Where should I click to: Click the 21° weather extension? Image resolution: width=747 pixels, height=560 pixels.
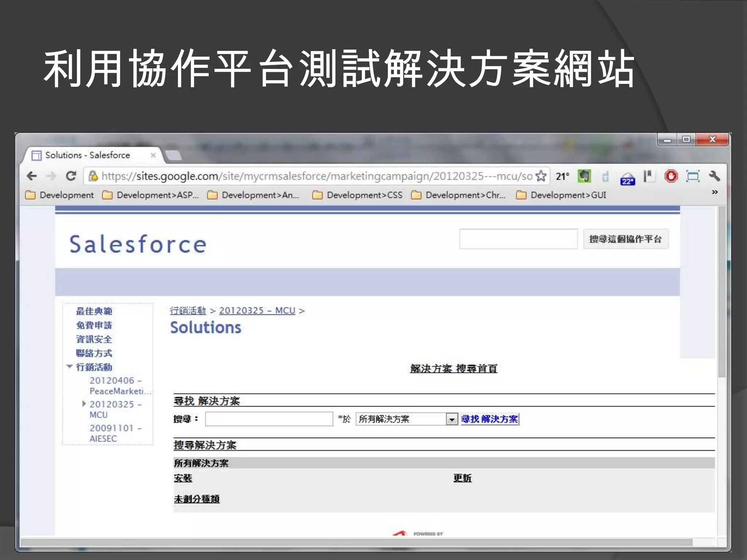pos(562,176)
